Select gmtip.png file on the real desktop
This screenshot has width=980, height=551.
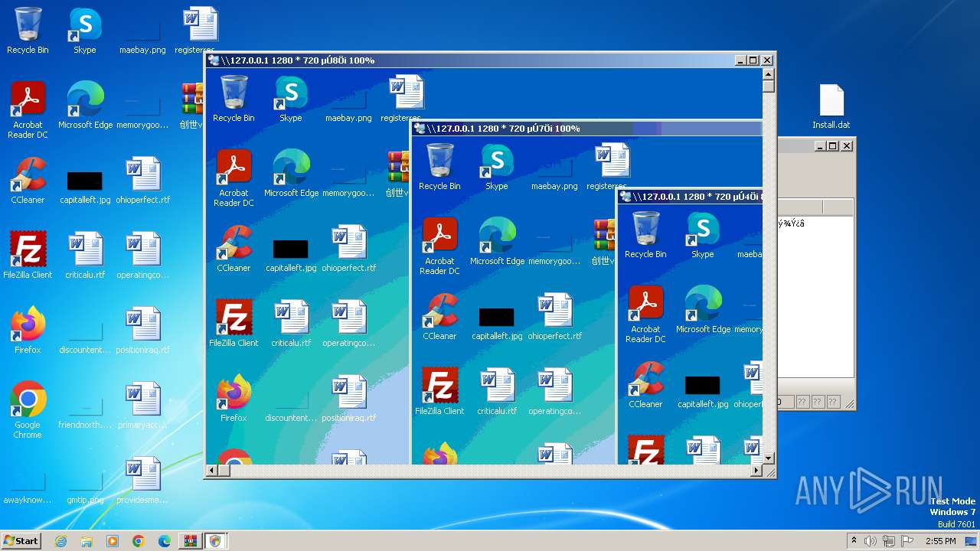click(x=85, y=487)
